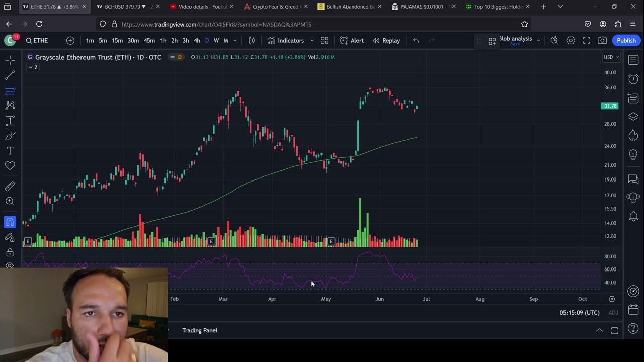Image resolution: width=644 pixels, height=362 pixels.
Task: Open the heart icons tool
Action: click(10, 166)
